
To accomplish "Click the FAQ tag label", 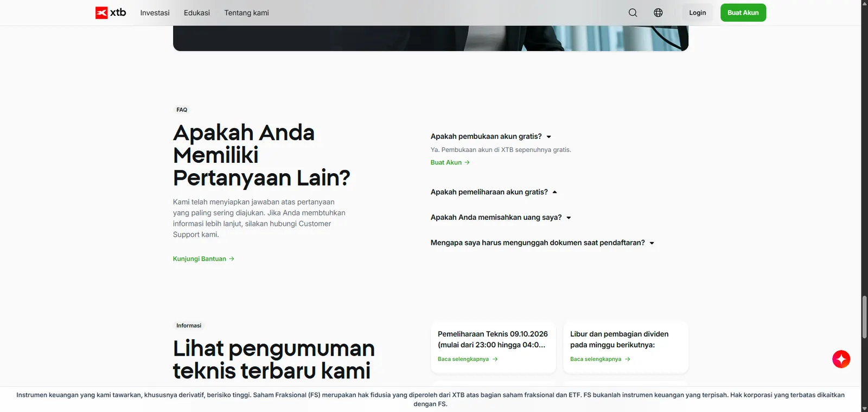I will click(x=182, y=110).
